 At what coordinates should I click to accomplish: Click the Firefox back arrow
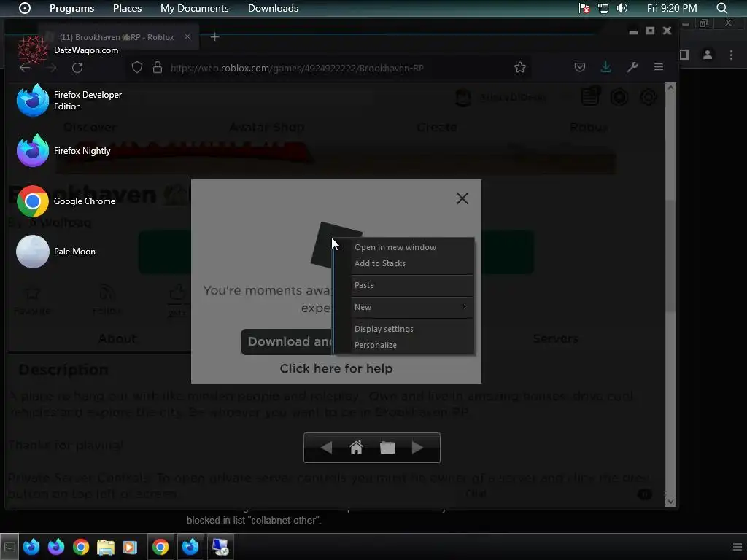pyautogui.click(x=25, y=68)
